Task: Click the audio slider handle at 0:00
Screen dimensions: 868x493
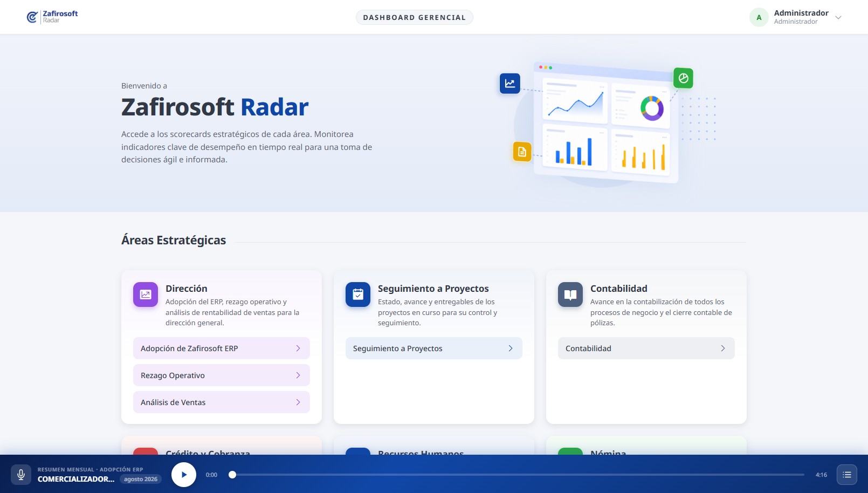Action: click(232, 475)
